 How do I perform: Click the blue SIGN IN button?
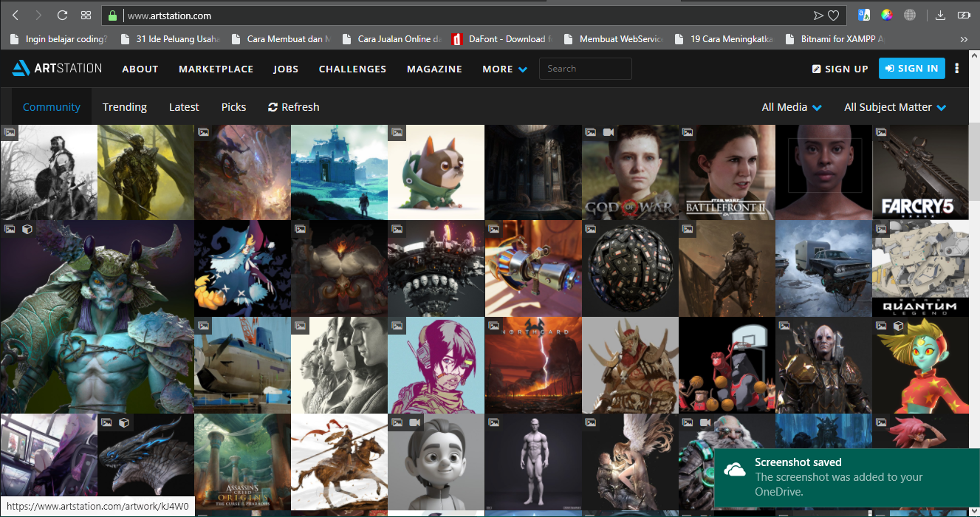point(912,68)
